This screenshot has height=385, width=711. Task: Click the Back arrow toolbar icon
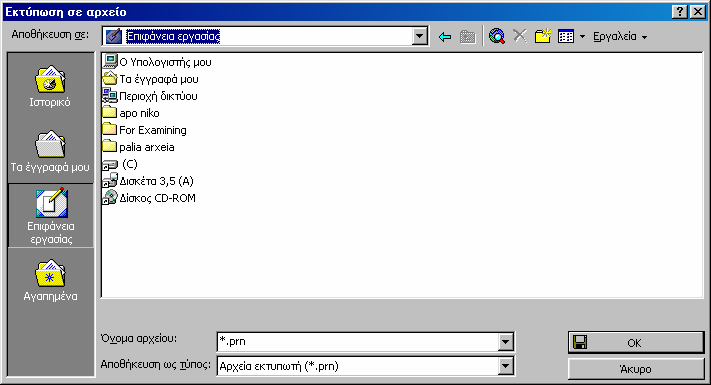pyautogui.click(x=445, y=37)
